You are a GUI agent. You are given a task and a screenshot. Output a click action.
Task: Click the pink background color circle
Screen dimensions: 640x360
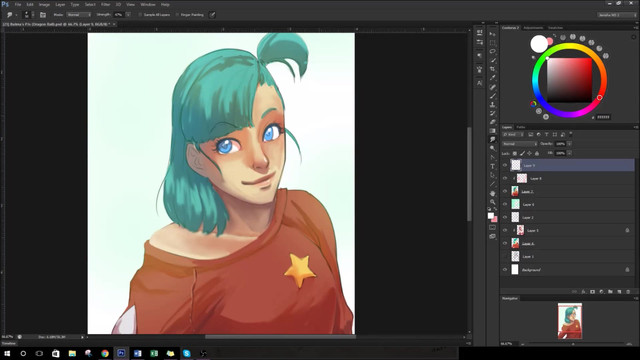[550, 42]
